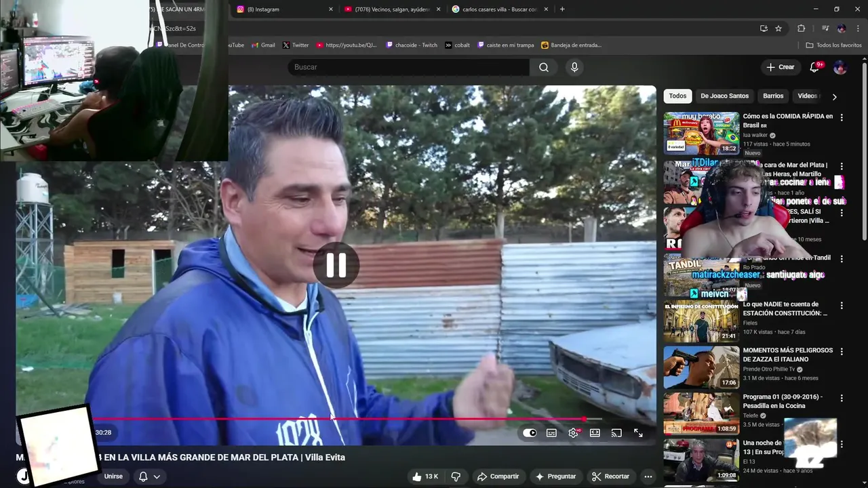Viewport: 868px width, 488px height.
Task: Cast the video to a device
Action: (x=616, y=433)
